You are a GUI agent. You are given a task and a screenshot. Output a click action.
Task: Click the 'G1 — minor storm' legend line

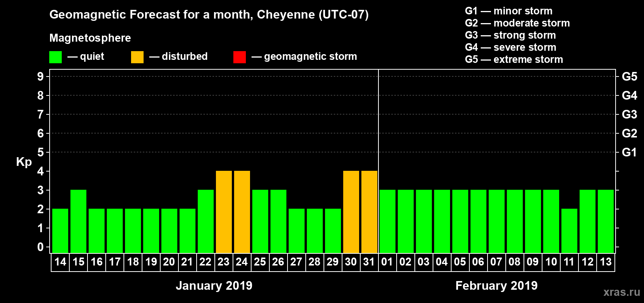click(508, 11)
